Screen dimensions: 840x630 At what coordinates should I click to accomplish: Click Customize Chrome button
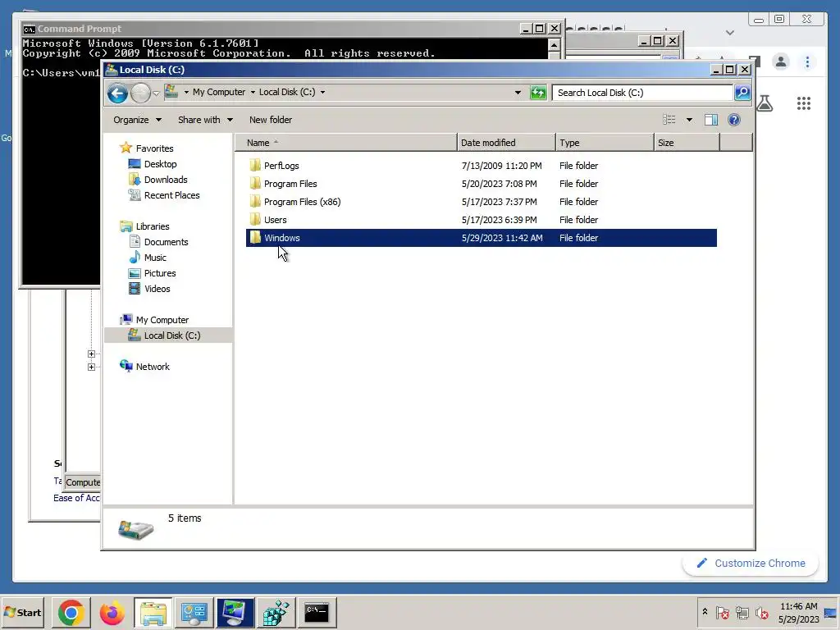[751, 563]
